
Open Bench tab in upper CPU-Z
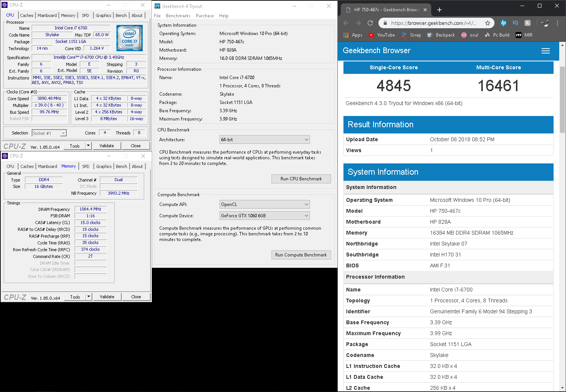click(x=121, y=15)
